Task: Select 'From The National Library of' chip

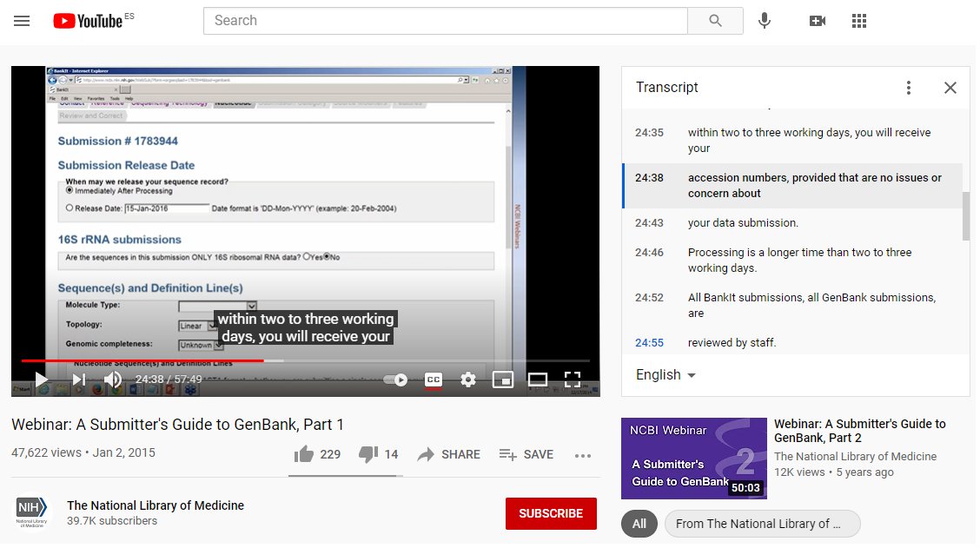Action: [x=763, y=524]
